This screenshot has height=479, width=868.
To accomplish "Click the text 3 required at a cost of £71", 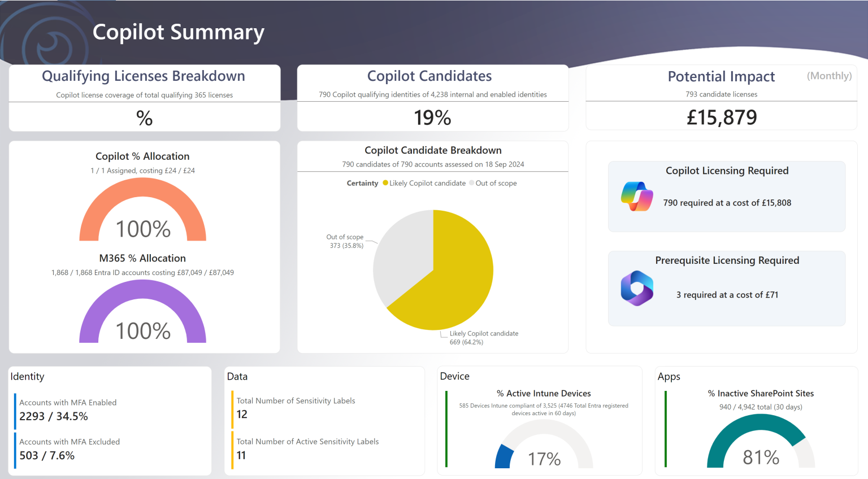I will [x=727, y=294].
